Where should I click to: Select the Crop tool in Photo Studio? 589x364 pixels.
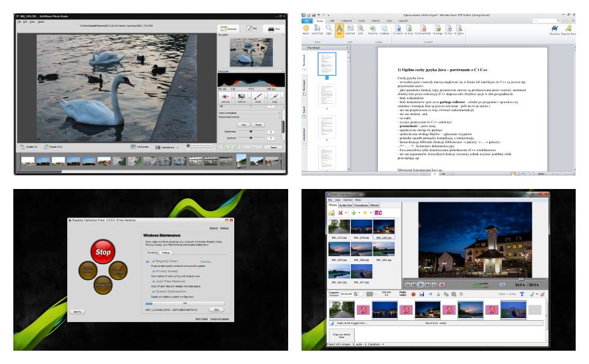click(274, 97)
